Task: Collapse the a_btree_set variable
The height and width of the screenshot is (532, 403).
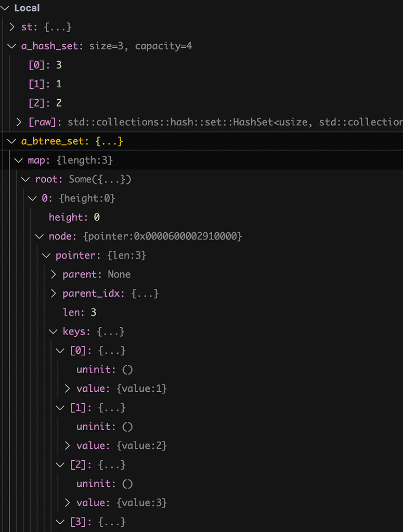Action: tap(11, 141)
